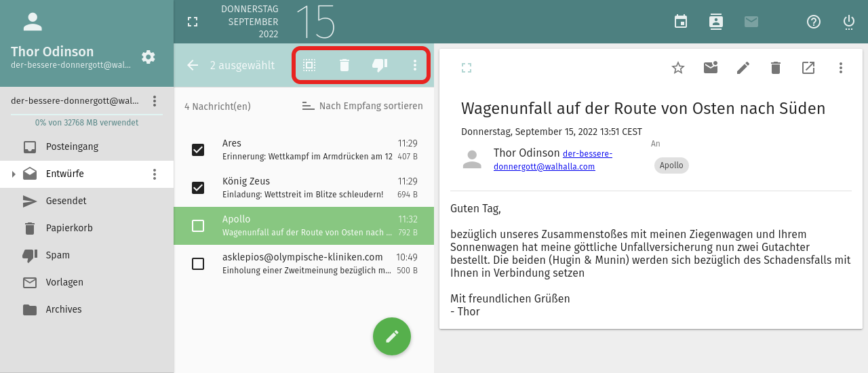868x373 pixels.
Task: Open the calendar module in top bar
Action: click(x=681, y=22)
